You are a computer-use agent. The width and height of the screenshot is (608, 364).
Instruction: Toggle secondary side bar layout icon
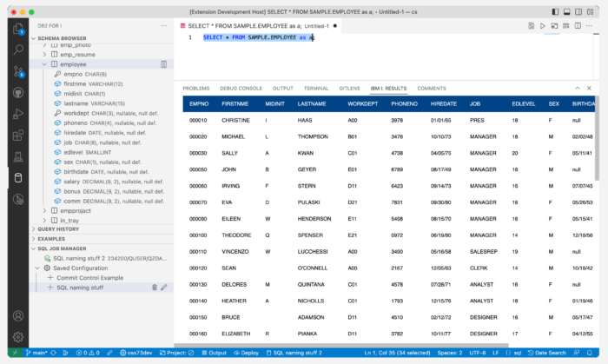[x=578, y=12]
